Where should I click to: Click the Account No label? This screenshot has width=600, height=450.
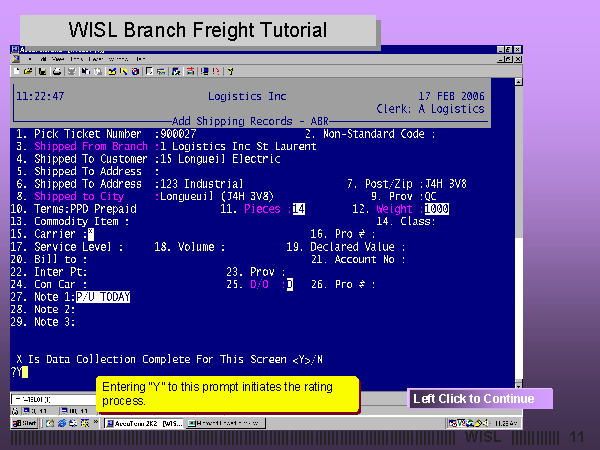(364, 259)
